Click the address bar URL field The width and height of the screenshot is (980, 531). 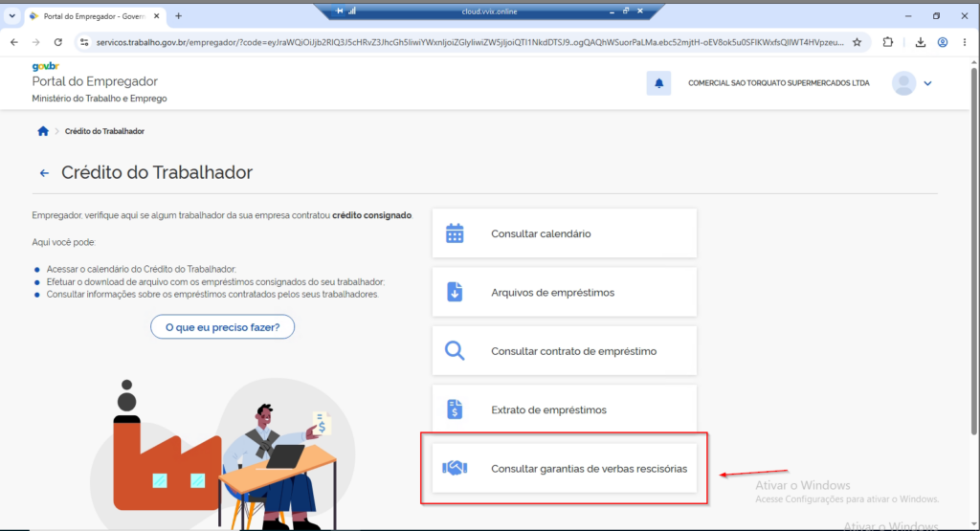click(469, 42)
